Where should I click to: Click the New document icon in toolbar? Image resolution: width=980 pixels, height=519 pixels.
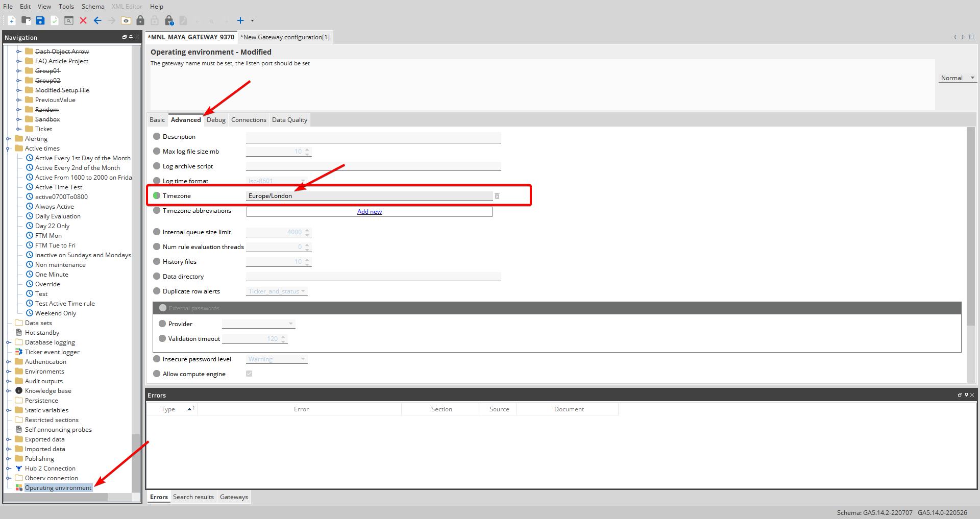pyautogui.click(x=12, y=20)
